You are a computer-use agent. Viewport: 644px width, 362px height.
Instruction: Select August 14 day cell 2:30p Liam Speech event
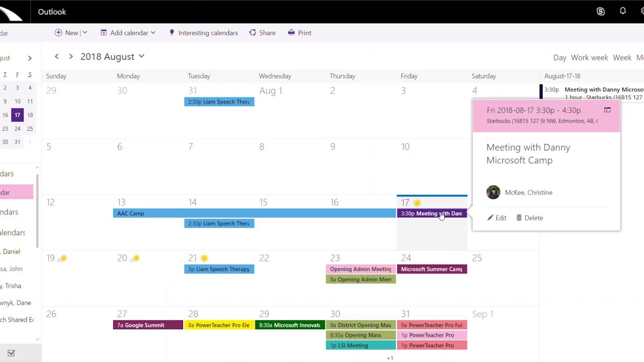(x=219, y=224)
